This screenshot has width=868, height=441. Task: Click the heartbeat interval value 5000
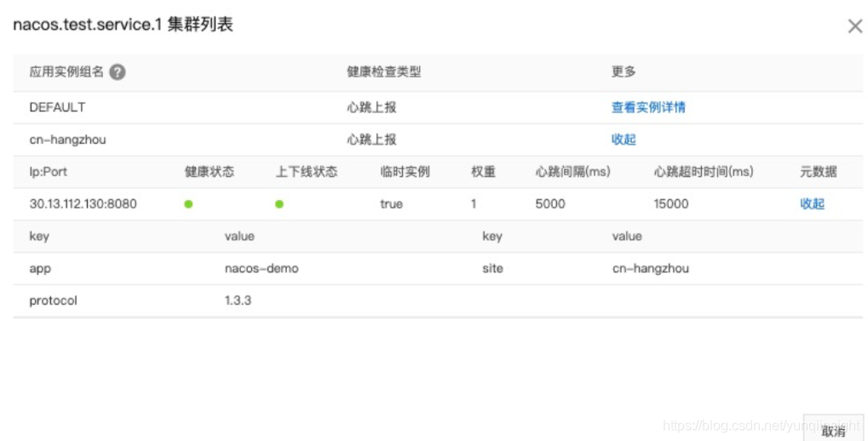coord(550,203)
